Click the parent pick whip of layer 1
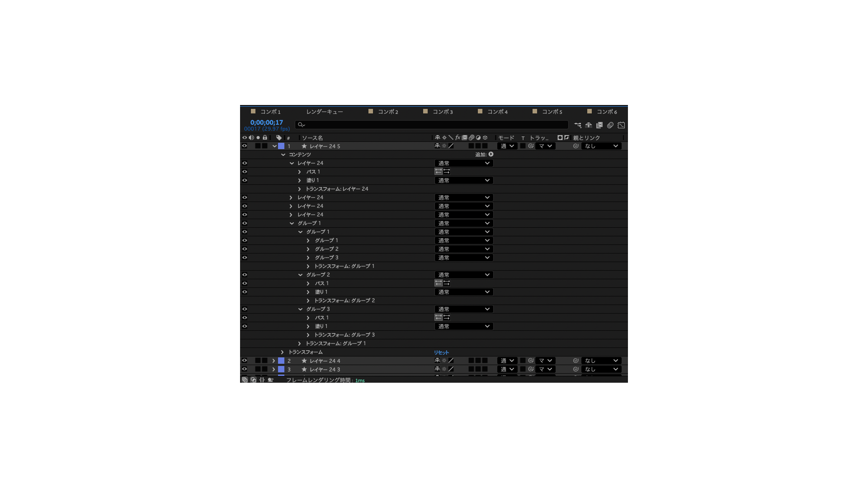The image size is (868, 488). click(x=576, y=146)
